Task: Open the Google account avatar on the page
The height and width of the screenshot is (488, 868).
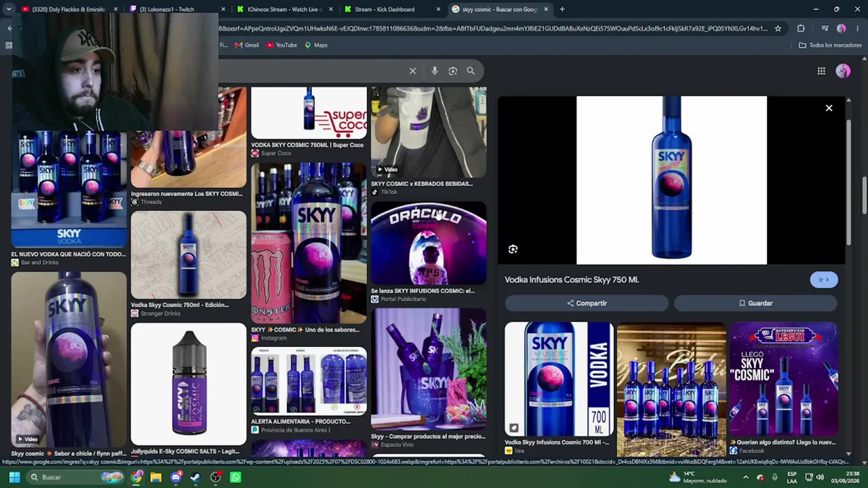Action: pyautogui.click(x=843, y=71)
